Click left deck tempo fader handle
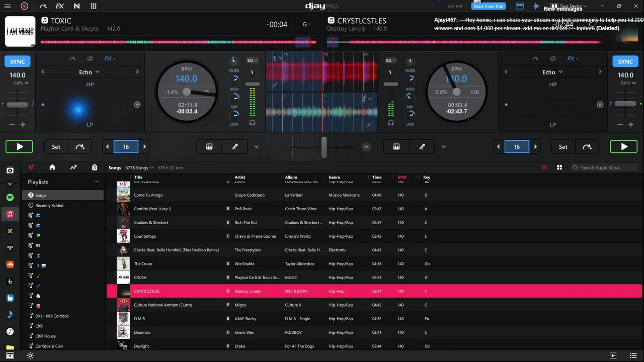The image size is (644, 362). 18,105
